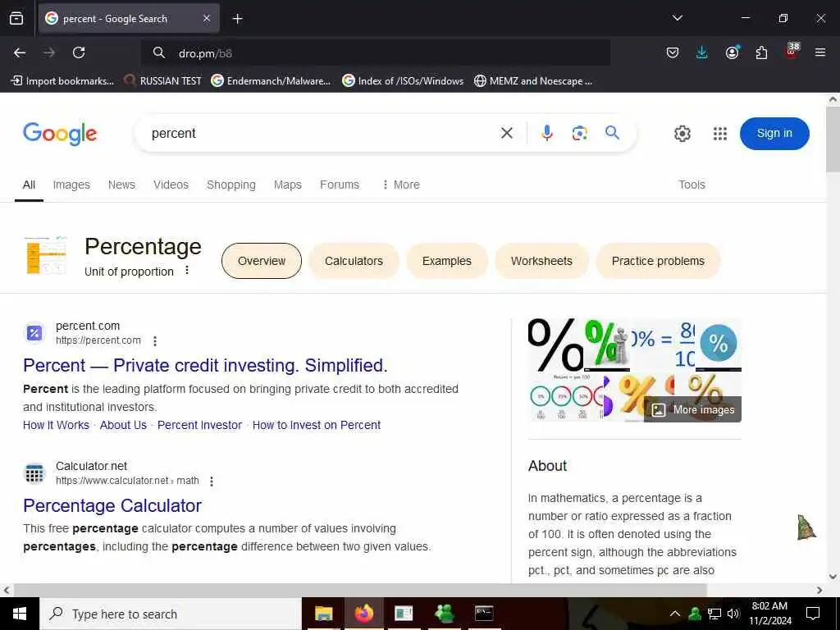Submit search with magnifier icon
Screen dimensions: 840x630
click(612, 133)
